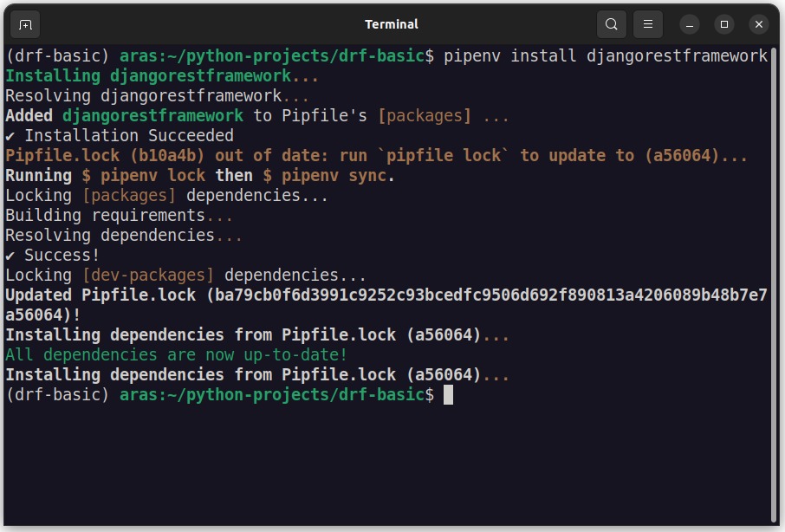Click the cursor at the last prompt
The width and height of the screenshot is (785, 532).
[x=449, y=395]
